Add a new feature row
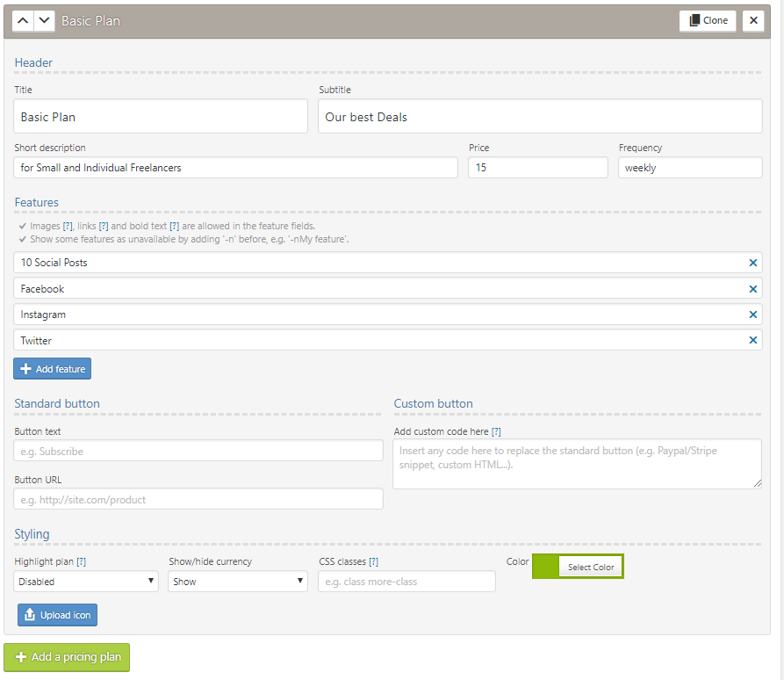 pos(52,369)
